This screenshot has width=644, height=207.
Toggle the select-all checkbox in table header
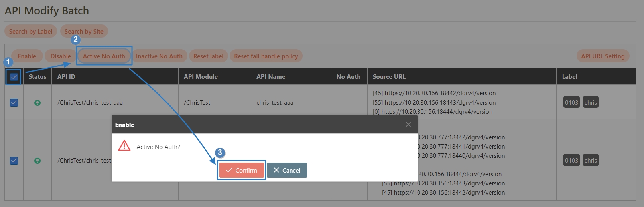click(14, 77)
